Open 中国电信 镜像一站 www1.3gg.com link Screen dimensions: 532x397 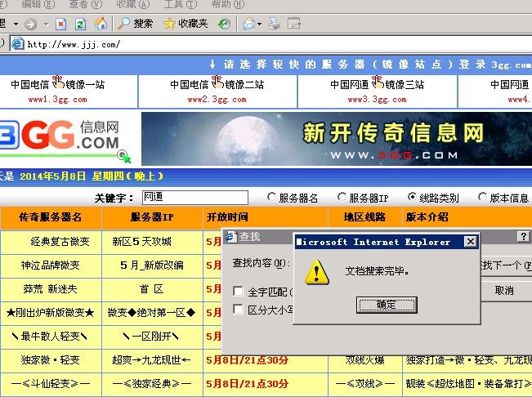[x=58, y=91]
